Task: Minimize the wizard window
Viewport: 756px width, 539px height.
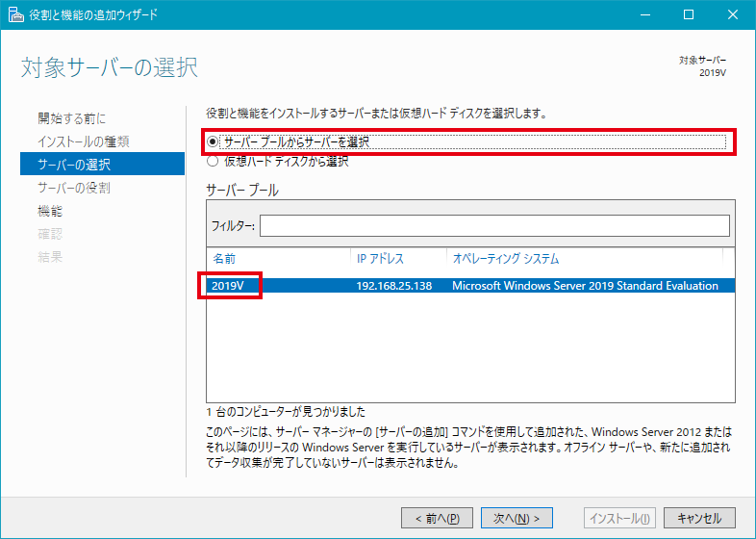Action: (x=642, y=15)
